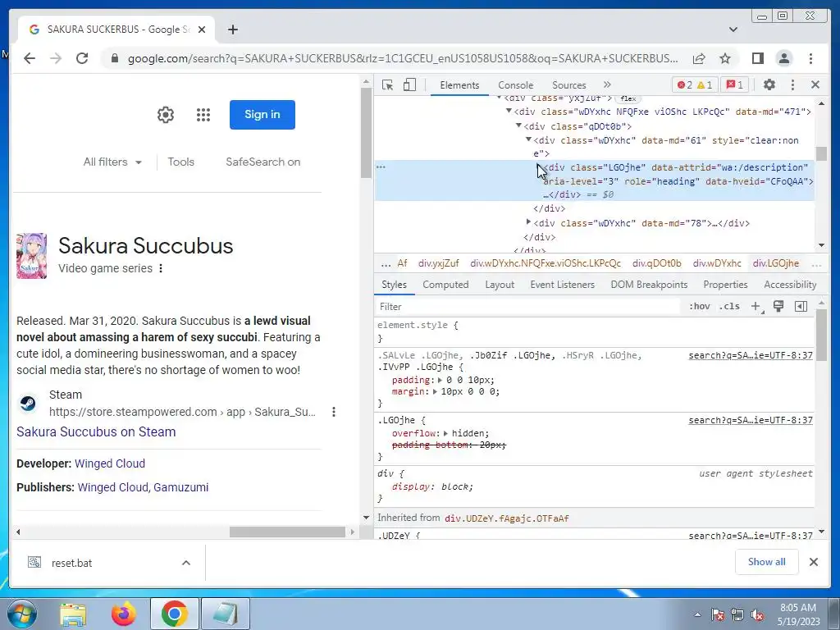Open the search Tools option
This screenshot has width=840, height=630.
[180, 162]
